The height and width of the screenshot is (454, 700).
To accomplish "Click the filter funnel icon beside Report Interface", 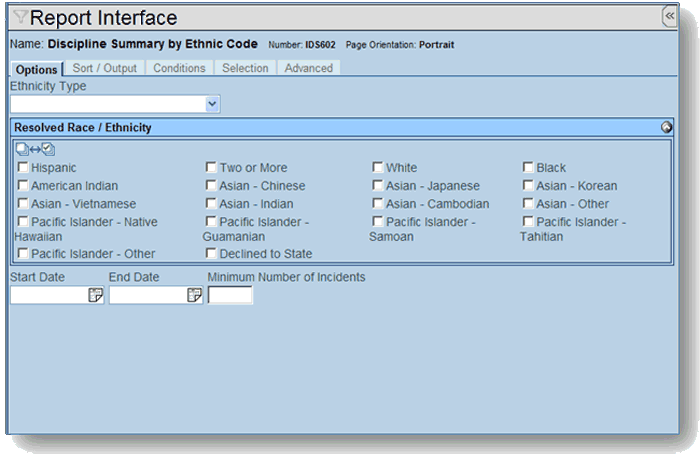I will 20,17.
